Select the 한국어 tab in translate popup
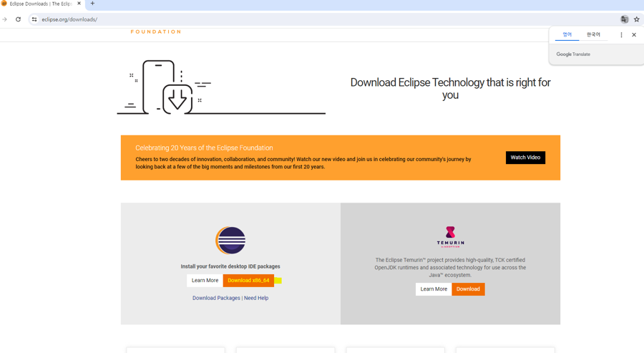 (593, 34)
